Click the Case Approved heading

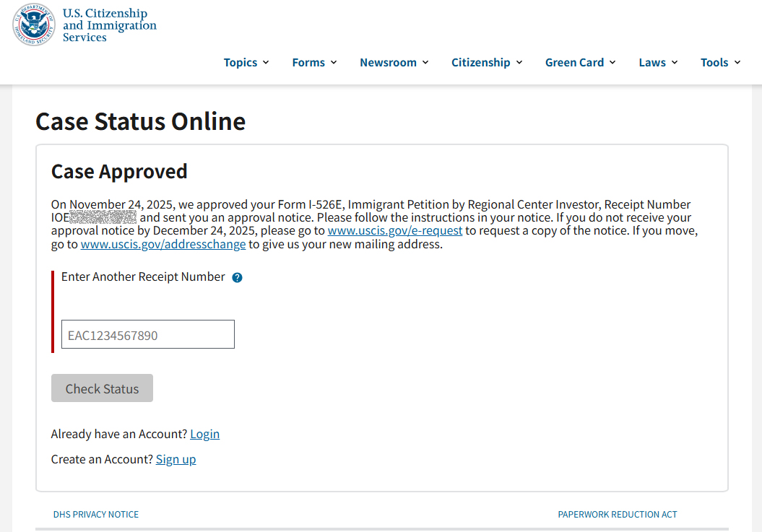119,172
